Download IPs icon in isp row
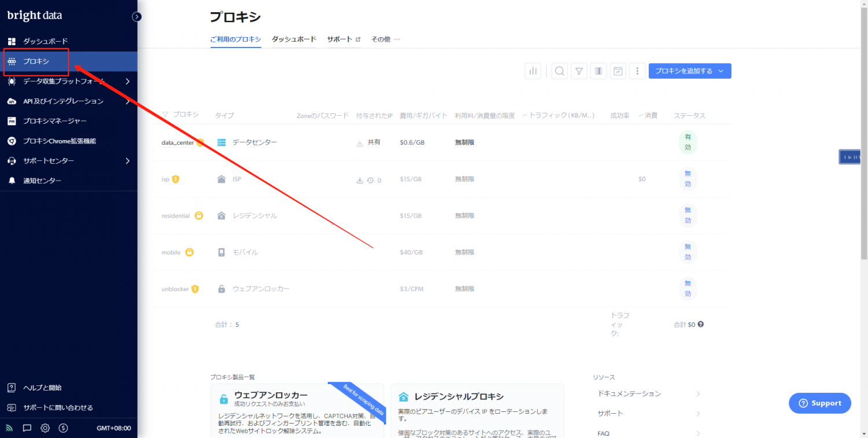Image resolution: width=868 pixels, height=438 pixels. coord(360,180)
